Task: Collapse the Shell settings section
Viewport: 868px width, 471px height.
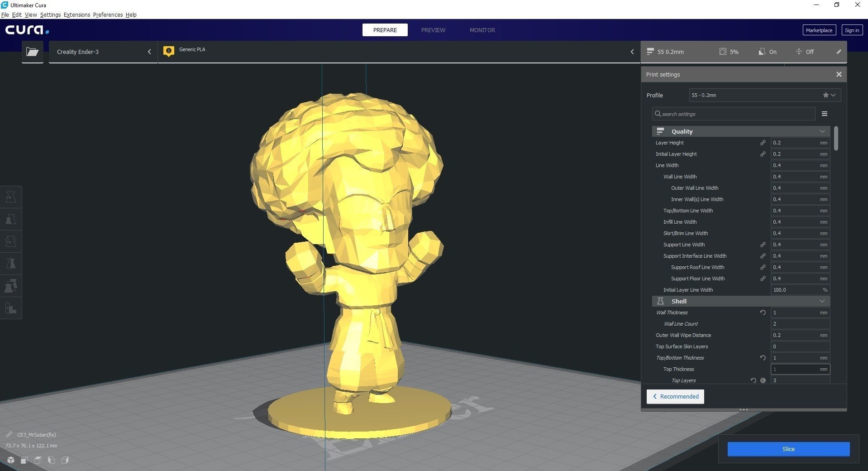Action: (x=741, y=301)
